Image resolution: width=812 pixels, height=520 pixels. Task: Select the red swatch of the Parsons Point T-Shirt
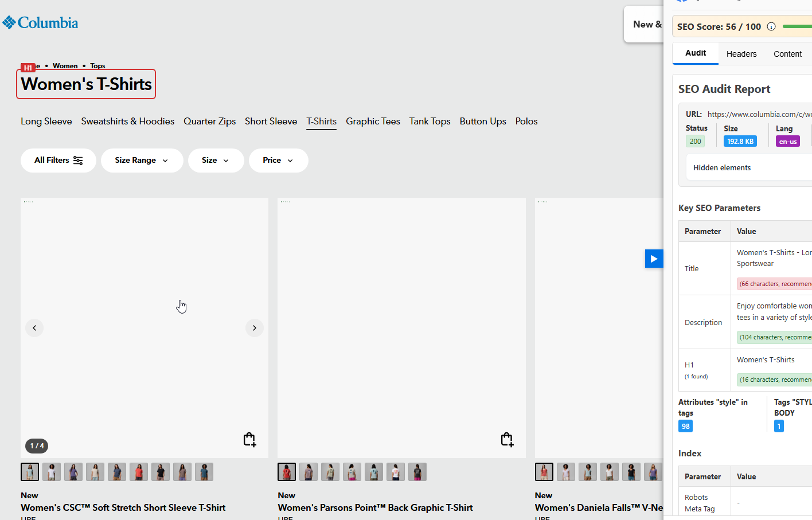pos(287,472)
